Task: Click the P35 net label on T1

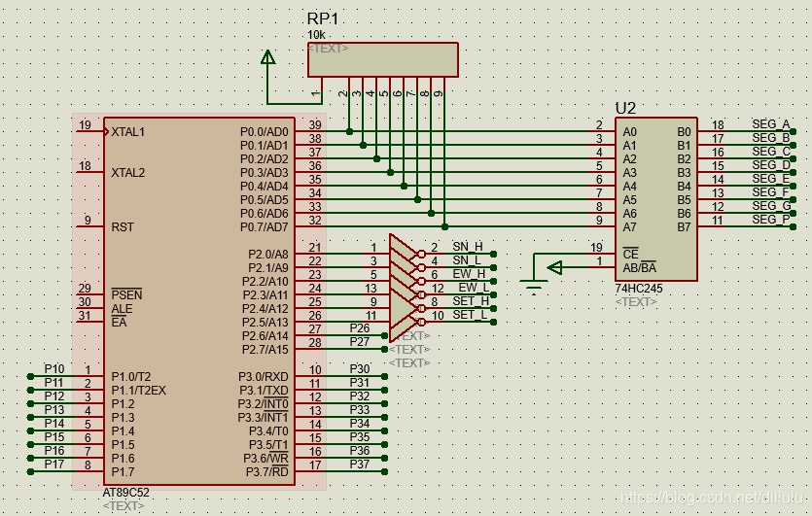Action: click(360, 437)
